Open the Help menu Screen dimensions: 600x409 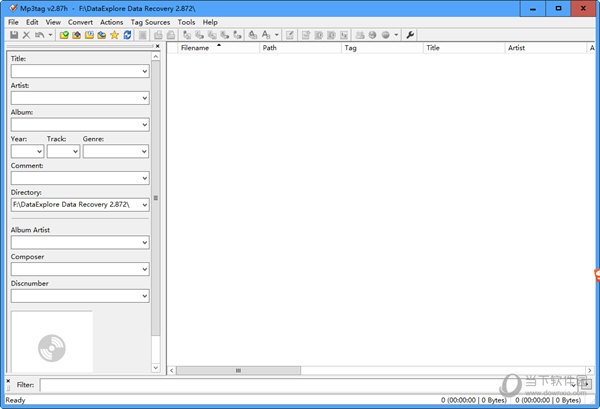210,22
